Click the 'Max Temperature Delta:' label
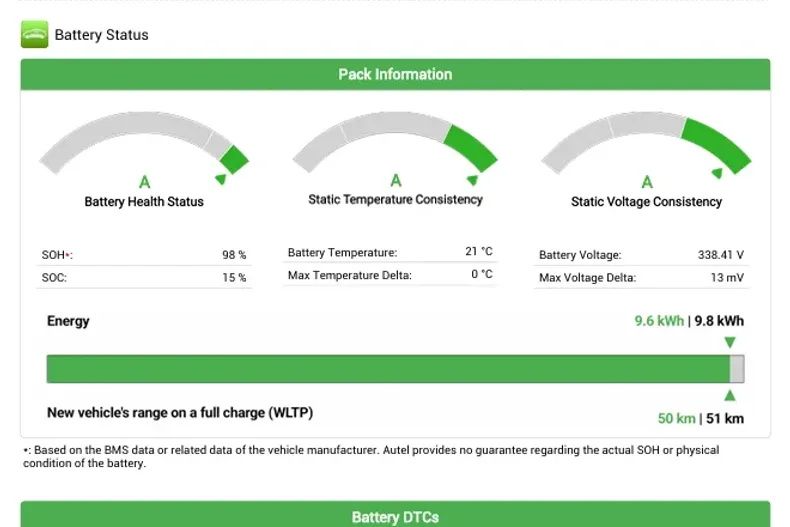This screenshot has width=790, height=527. [x=350, y=275]
